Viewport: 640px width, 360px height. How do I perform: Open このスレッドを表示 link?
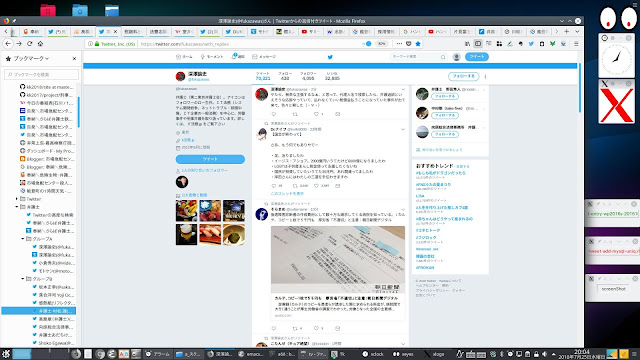(x=287, y=193)
